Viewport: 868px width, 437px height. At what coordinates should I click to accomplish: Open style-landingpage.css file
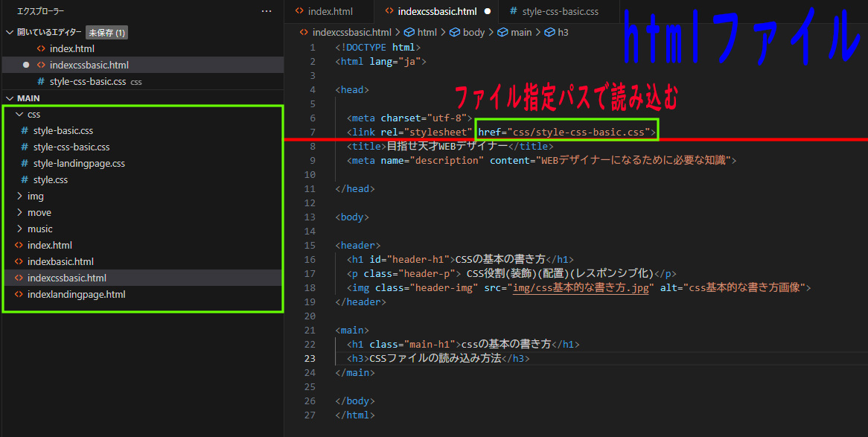79,163
